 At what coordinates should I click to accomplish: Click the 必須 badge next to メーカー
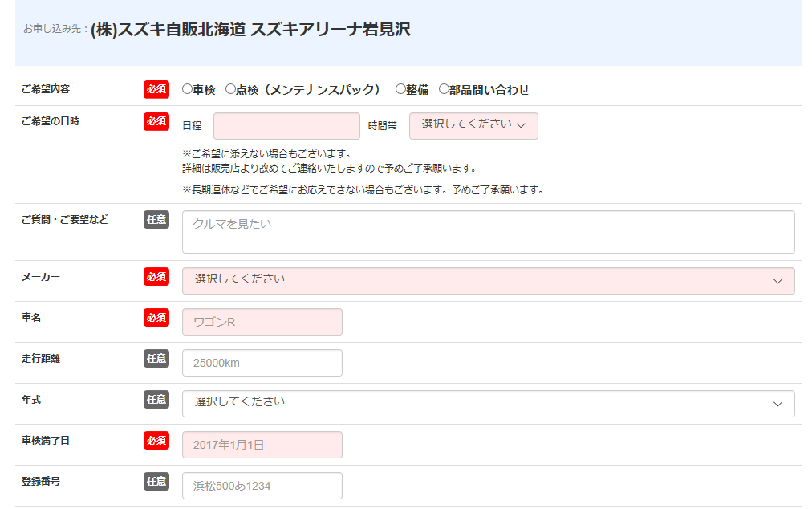coord(156,277)
